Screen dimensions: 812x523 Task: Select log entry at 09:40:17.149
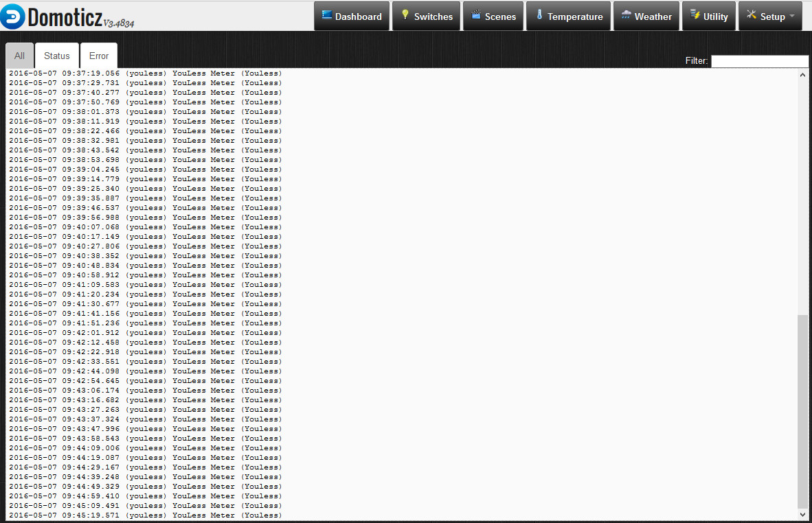pos(146,237)
